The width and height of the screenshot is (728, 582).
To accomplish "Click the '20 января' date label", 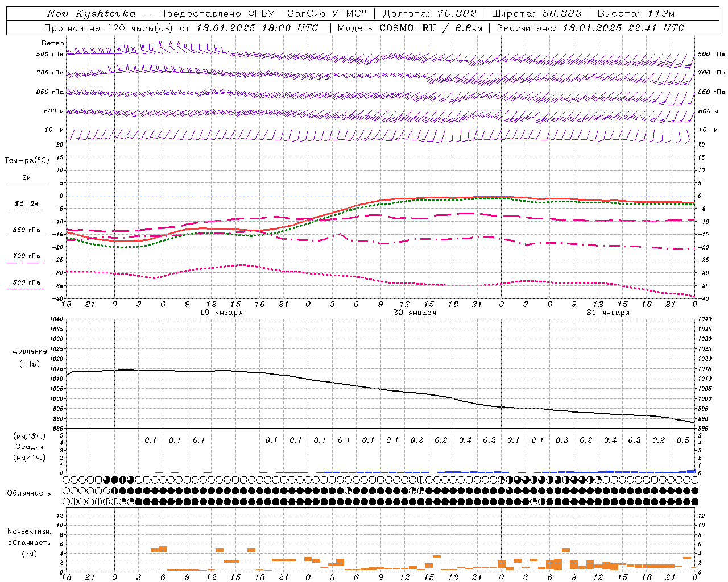I will 415,313.
